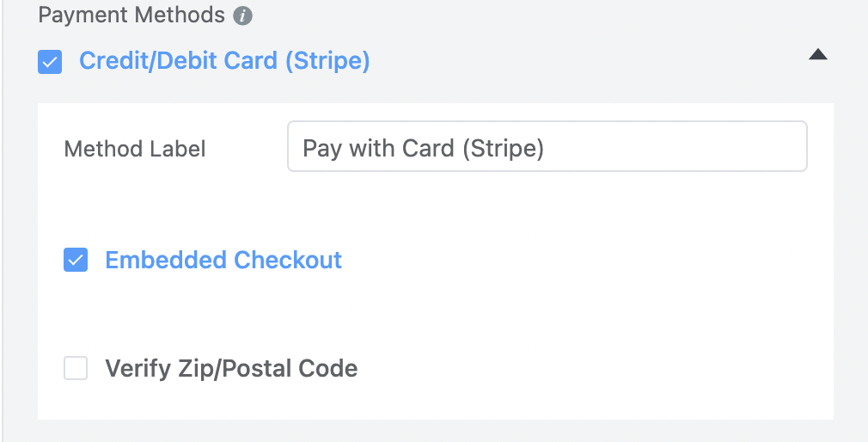Image resolution: width=868 pixels, height=442 pixels.
Task: Focus the Method Label text field
Action: [547, 147]
